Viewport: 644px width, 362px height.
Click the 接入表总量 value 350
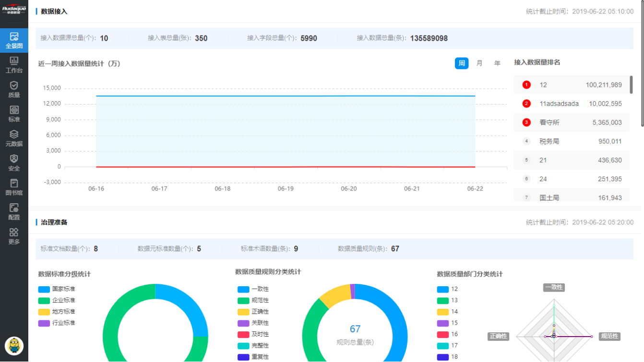pos(201,38)
